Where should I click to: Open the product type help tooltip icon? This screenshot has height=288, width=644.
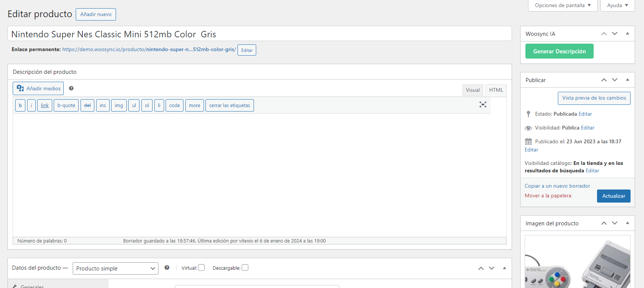[167, 267]
